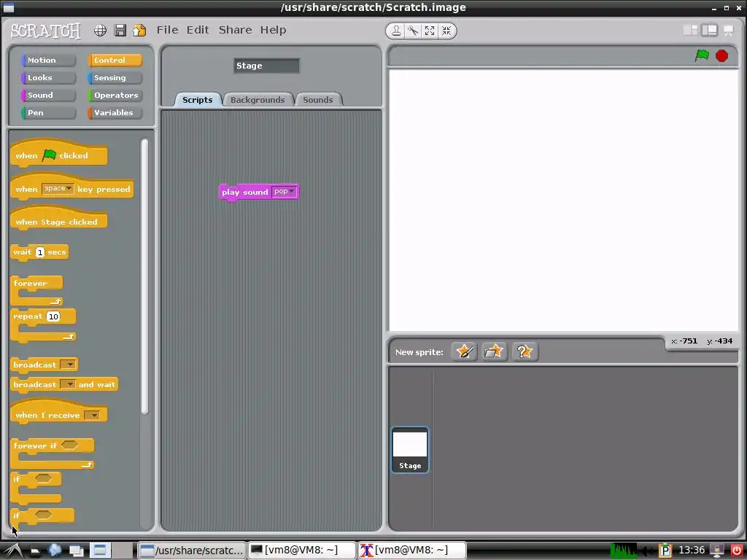Image resolution: width=747 pixels, height=560 pixels.
Task: Open the broadcast block message dropdown
Action: (x=69, y=365)
